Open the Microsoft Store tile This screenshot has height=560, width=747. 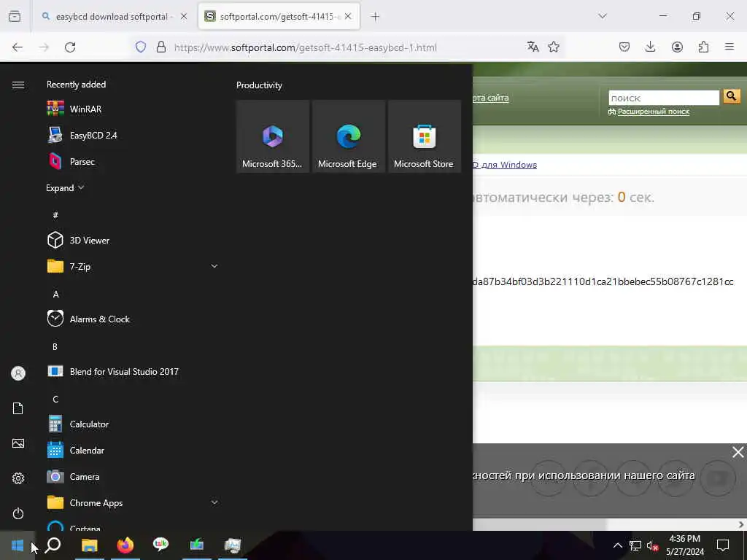click(x=424, y=136)
